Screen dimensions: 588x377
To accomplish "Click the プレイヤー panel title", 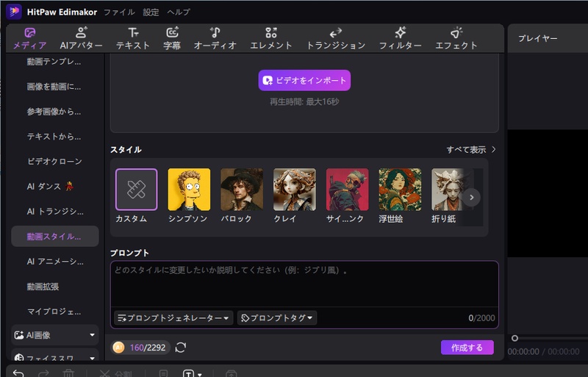I will pos(538,38).
